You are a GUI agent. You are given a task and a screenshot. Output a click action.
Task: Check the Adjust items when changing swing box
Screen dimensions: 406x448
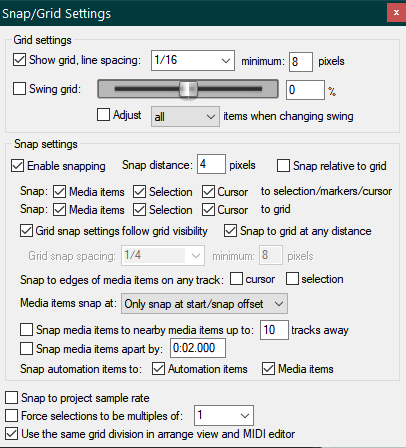click(103, 115)
